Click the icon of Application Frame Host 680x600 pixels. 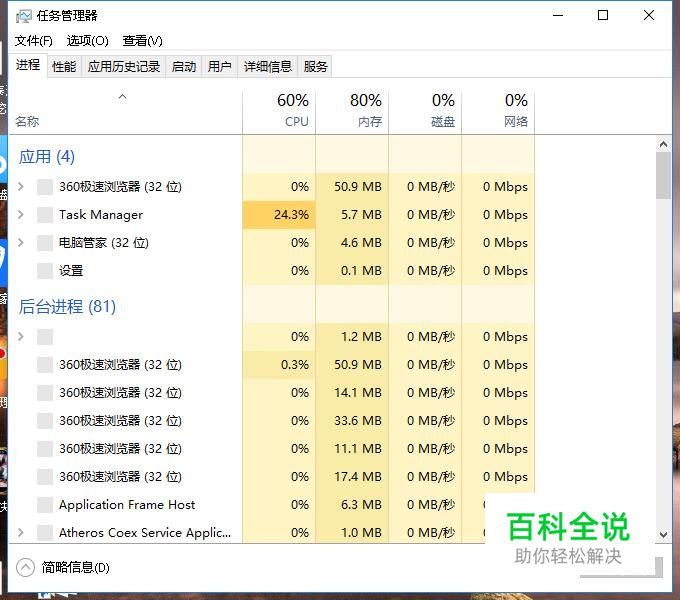[x=45, y=505]
